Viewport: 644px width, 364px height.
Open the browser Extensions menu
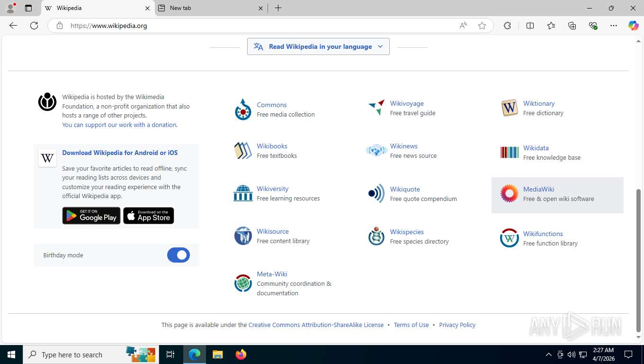(507, 26)
